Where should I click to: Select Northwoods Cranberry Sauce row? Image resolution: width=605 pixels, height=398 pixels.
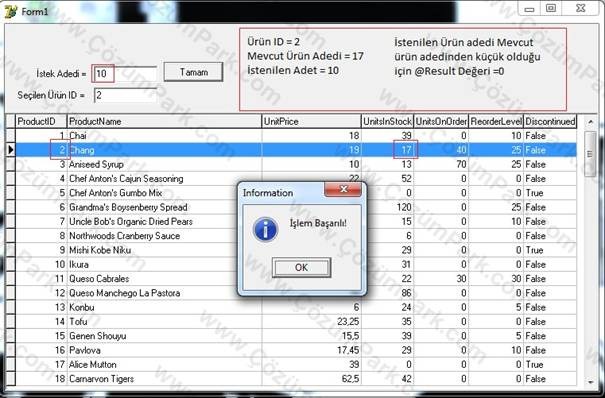tap(296, 236)
